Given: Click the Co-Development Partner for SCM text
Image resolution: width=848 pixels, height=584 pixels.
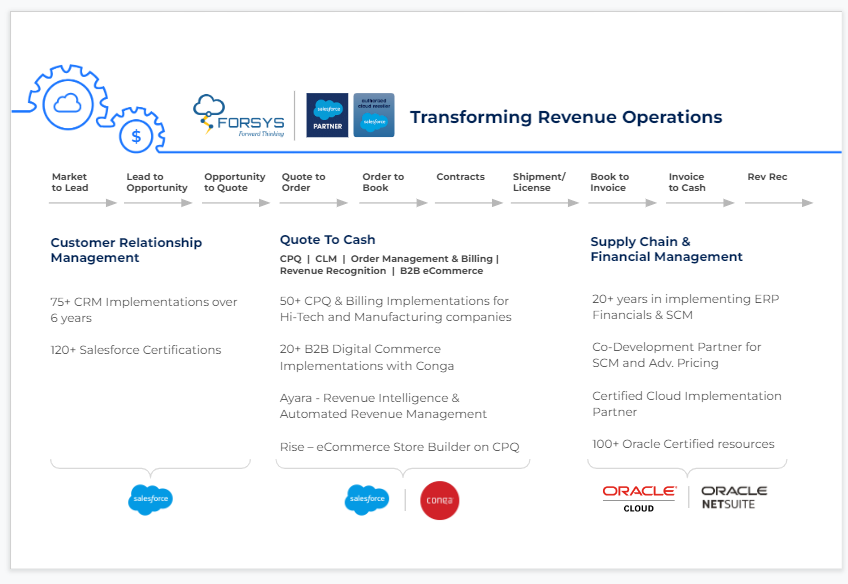Looking at the screenshot, I should click(x=676, y=355).
